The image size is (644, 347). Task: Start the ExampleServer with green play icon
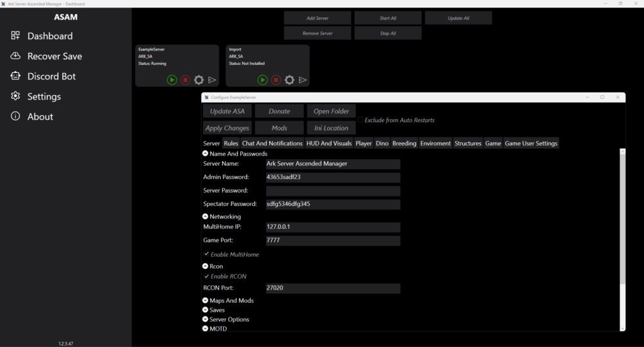(172, 80)
